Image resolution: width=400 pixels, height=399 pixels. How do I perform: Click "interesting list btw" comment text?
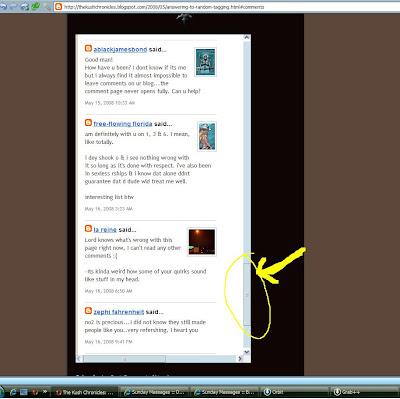tap(109, 197)
